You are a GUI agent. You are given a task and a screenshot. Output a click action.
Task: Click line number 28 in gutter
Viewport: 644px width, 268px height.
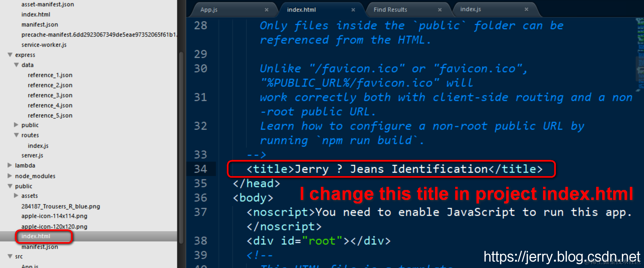click(200, 26)
